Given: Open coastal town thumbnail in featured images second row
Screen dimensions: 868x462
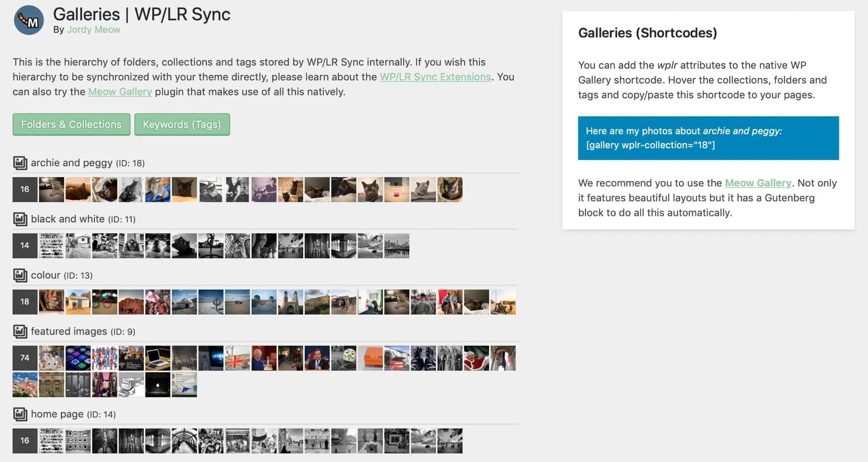Looking at the screenshot, I should [x=25, y=385].
